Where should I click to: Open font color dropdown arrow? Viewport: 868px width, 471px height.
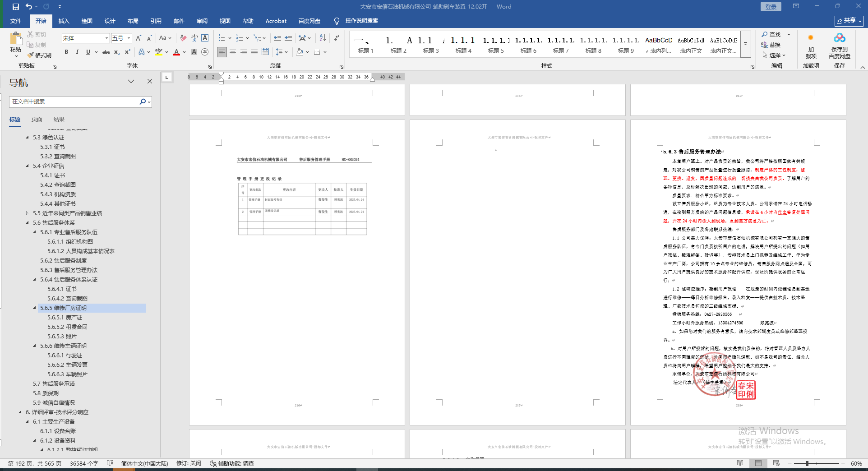click(184, 52)
